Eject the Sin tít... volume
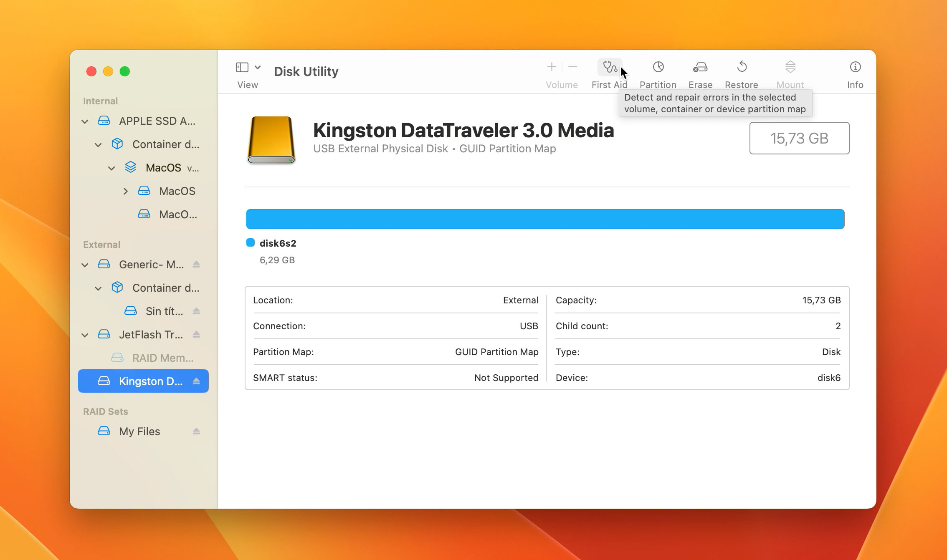The image size is (947, 560). [x=196, y=311]
